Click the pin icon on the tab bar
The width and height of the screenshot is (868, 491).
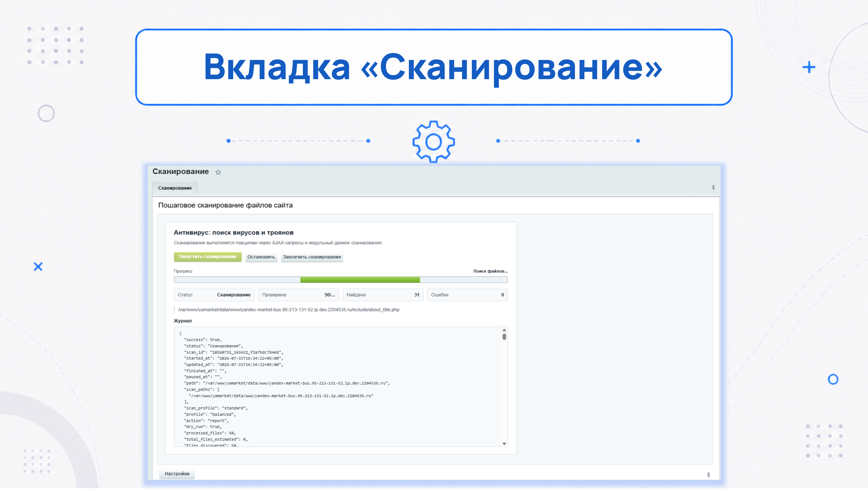[713, 188]
